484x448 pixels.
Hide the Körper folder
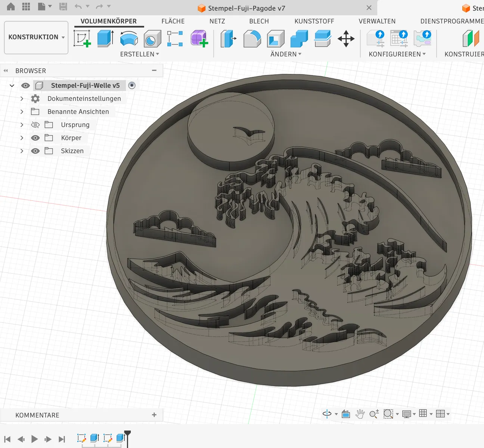pyautogui.click(x=35, y=138)
